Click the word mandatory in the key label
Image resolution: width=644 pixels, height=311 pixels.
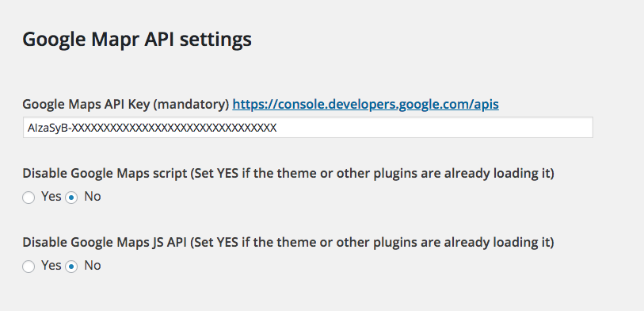[190, 105]
